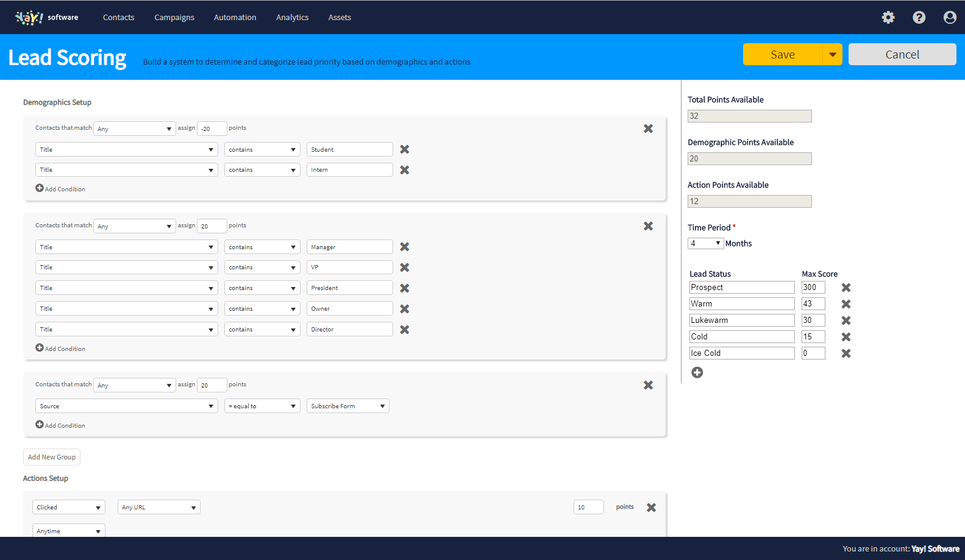The height and width of the screenshot is (560, 965).
Task: Add Condition to the Source group
Action: point(60,425)
